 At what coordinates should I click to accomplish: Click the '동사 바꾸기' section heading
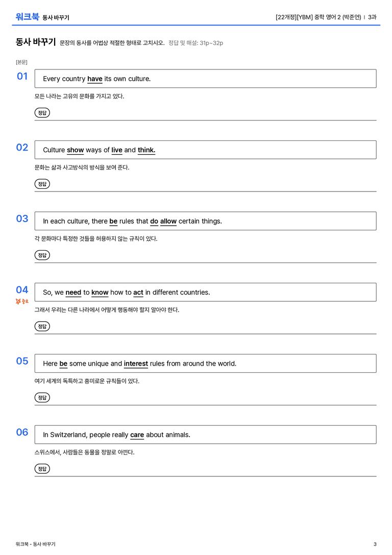36,42
